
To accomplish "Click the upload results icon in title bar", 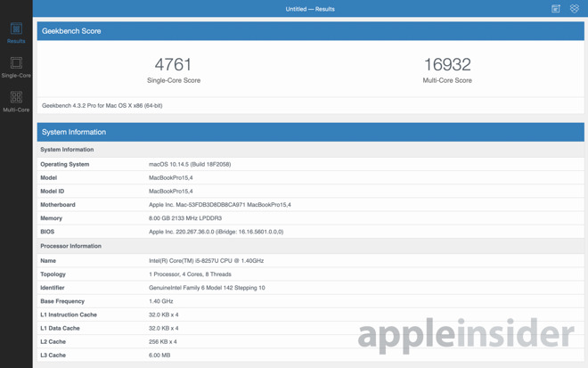I will pos(556,9).
